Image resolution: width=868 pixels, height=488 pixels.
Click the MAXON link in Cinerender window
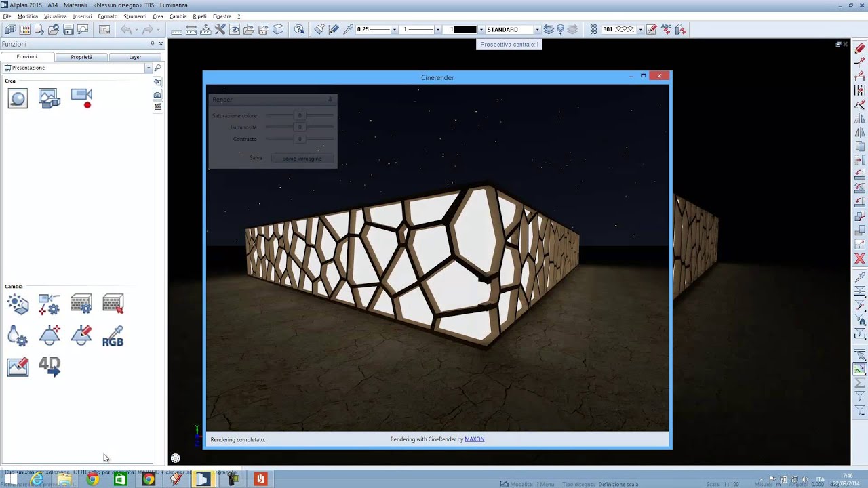474,439
